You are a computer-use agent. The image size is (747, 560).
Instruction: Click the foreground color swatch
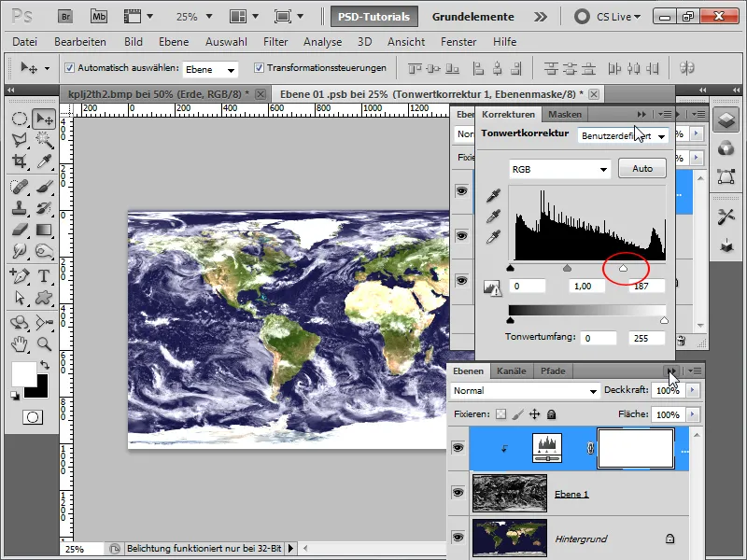(x=22, y=372)
